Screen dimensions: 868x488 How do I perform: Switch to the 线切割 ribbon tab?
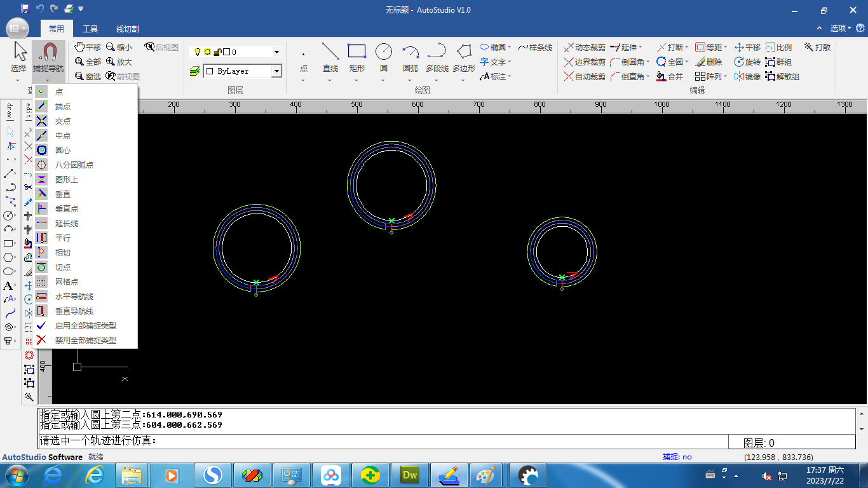[128, 29]
